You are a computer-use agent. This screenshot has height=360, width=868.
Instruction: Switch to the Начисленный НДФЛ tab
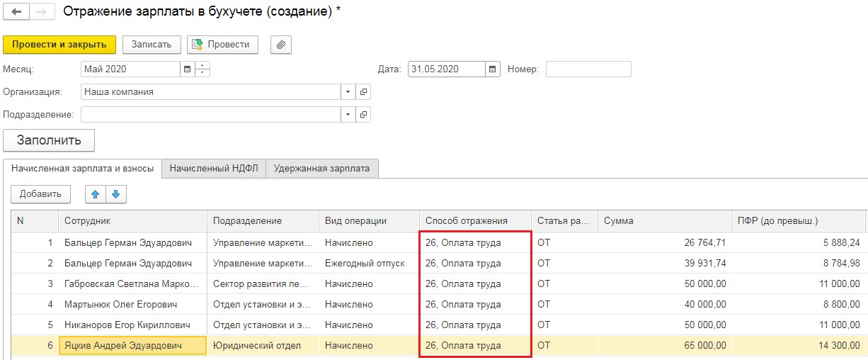213,168
